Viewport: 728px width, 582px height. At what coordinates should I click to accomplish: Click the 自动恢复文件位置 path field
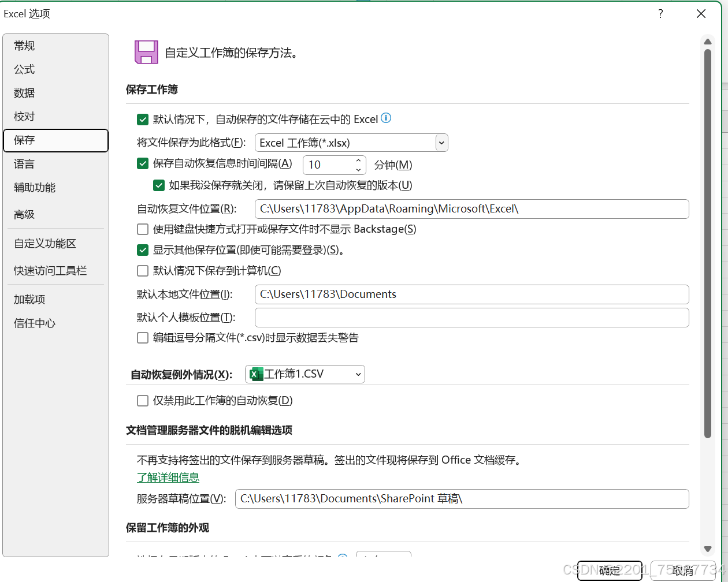pos(471,209)
